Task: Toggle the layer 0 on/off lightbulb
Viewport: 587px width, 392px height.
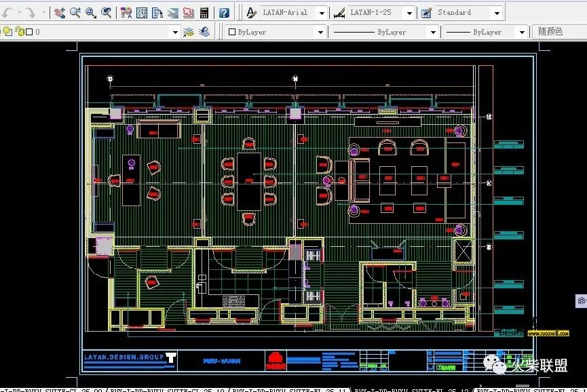Action: (7, 32)
